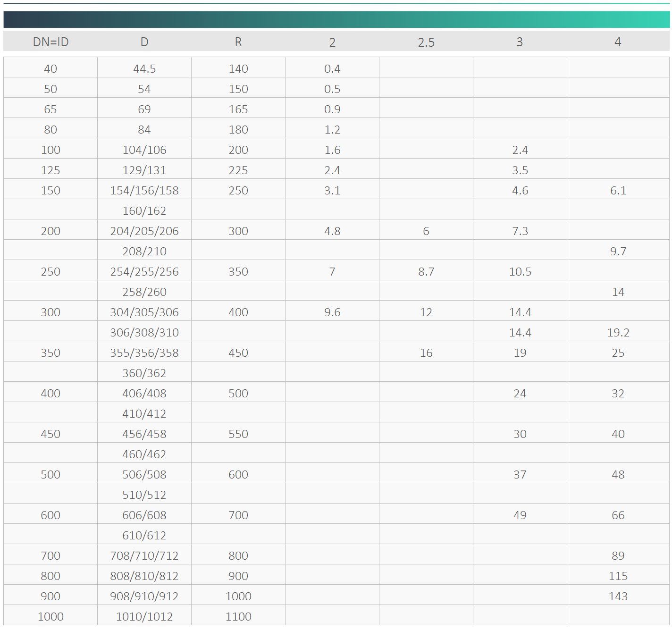Click the 2.5 column header
This screenshot has width=672, height=630.
(x=426, y=42)
